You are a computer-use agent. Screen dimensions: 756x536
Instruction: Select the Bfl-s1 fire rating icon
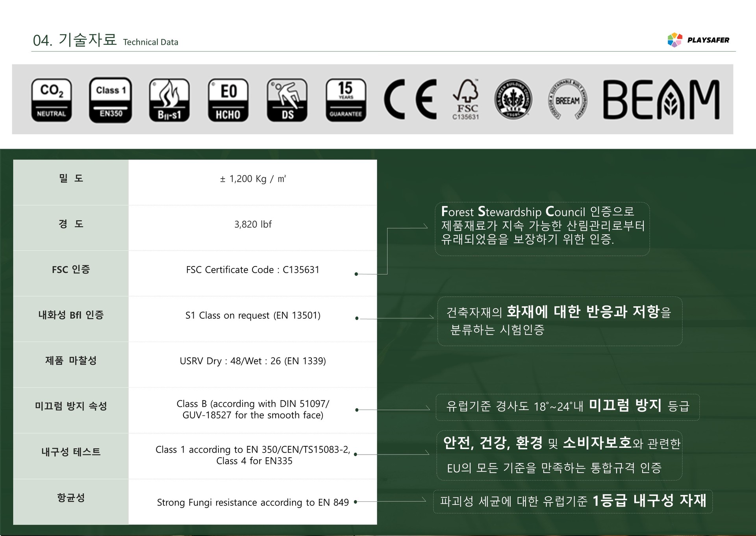pos(169,100)
